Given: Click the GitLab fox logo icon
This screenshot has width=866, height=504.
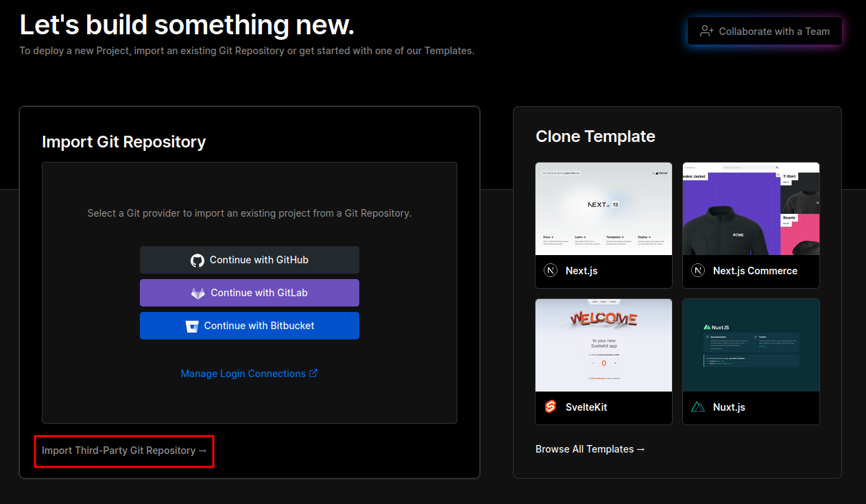Looking at the screenshot, I should pos(197,293).
